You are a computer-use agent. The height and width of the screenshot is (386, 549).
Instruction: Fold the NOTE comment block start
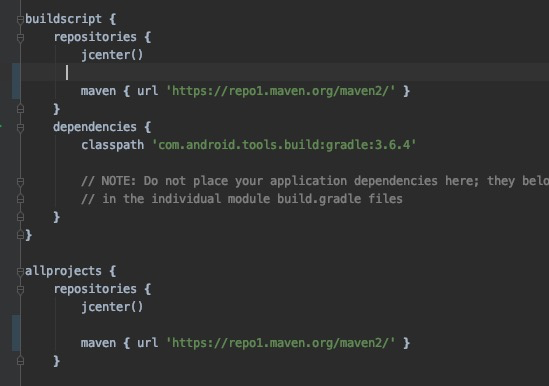[x=20, y=181]
